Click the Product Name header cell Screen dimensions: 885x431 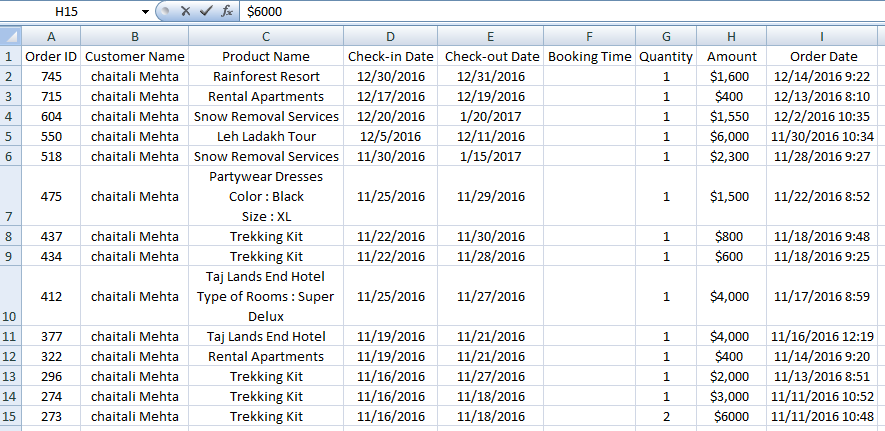click(x=266, y=56)
